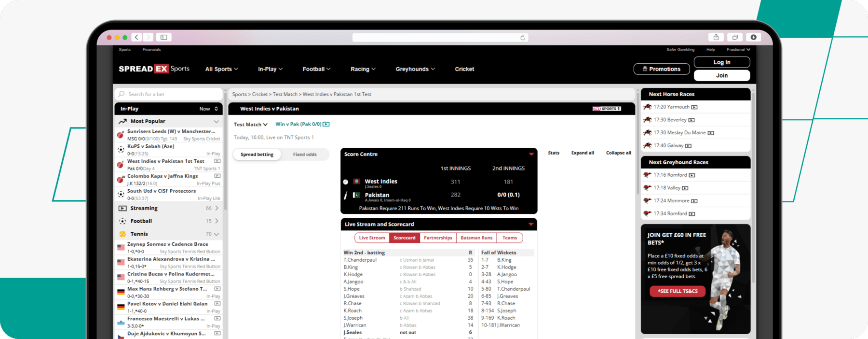Screen dimensions: 868x339
Task: Click the Search for a bet field
Action: 168,94
